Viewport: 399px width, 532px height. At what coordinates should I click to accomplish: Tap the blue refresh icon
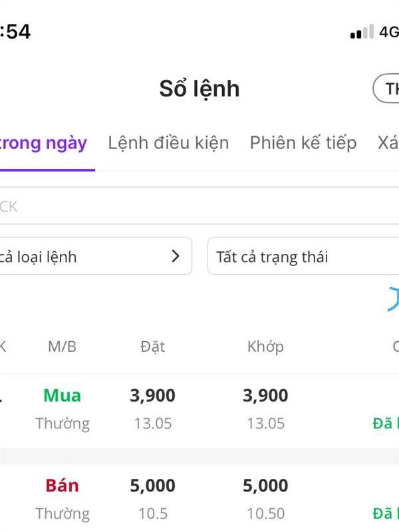point(392,299)
